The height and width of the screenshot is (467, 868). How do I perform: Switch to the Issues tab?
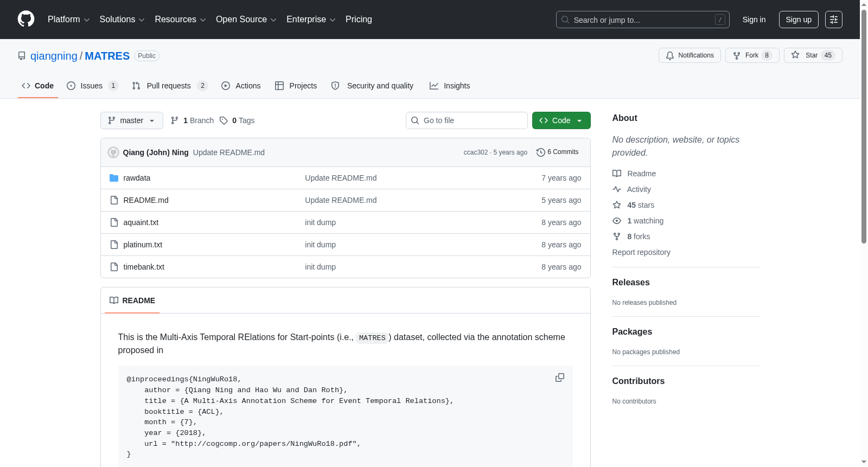pyautogui.click(x=92, y=86)
